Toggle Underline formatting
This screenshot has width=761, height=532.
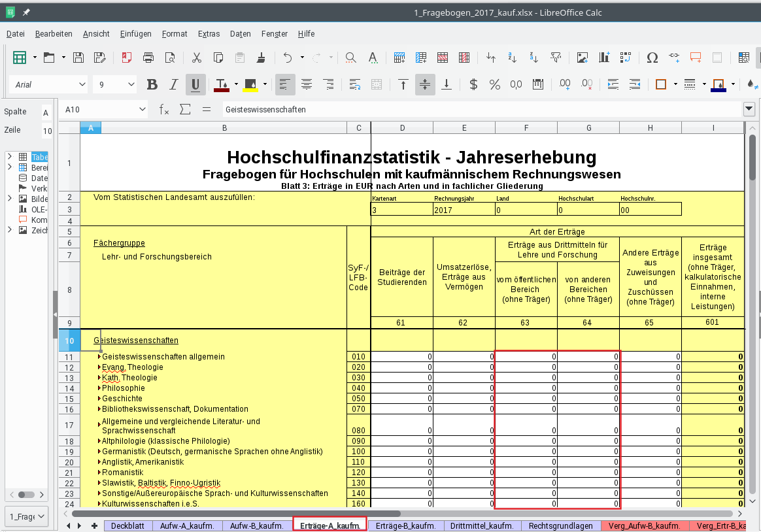pyautogui.click(x=195, y=84)
